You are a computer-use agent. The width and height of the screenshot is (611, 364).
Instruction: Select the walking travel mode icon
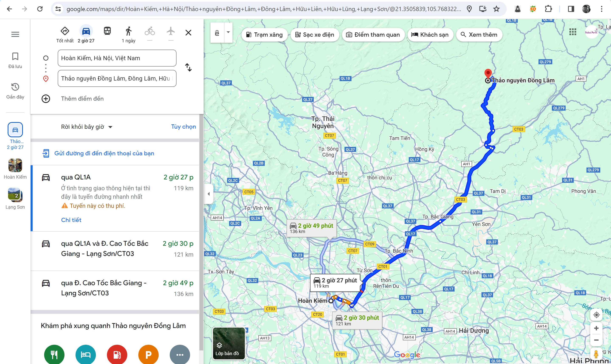[x=128, y=32]
